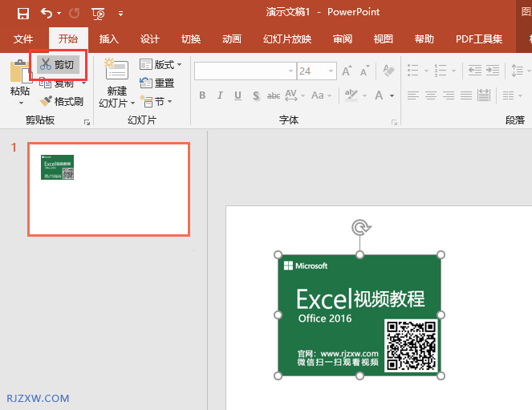Start slideshow from beginning via quick access icon
Image resolution: width=532 pixels, height=410 pixels.
coord(98,13)
